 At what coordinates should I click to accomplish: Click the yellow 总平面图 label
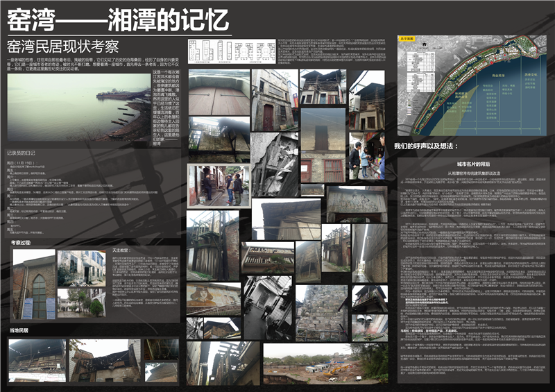click(407, 38)
